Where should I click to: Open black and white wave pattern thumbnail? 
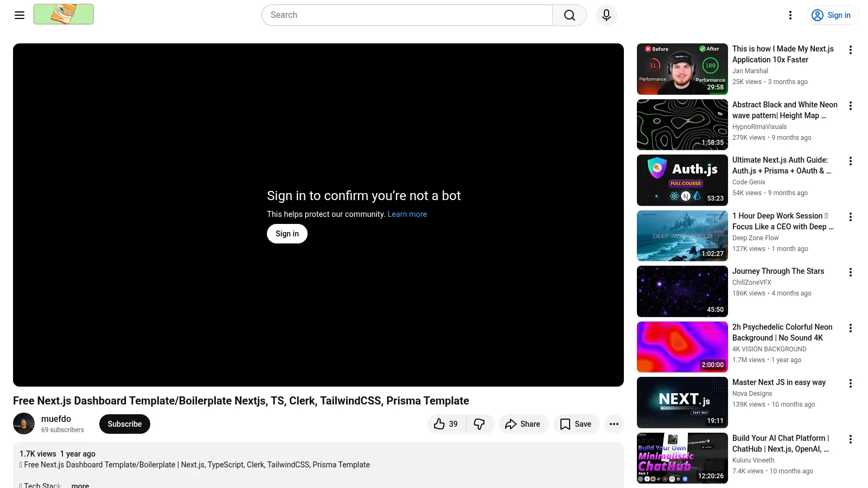coord(682,125)
